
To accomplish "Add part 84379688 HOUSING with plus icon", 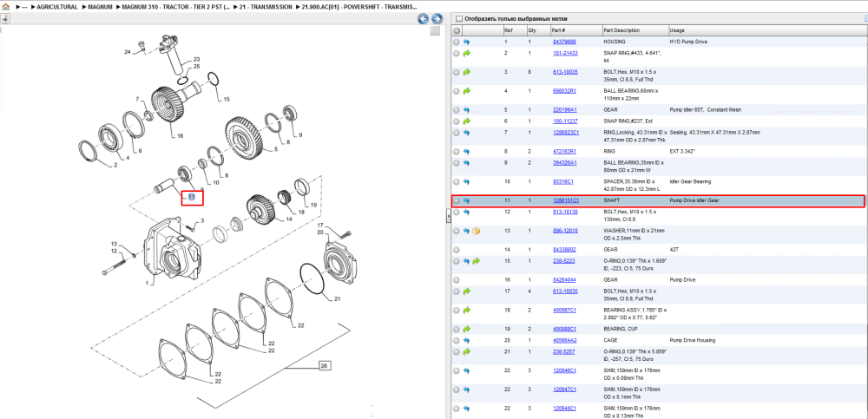I will point(457,42).
